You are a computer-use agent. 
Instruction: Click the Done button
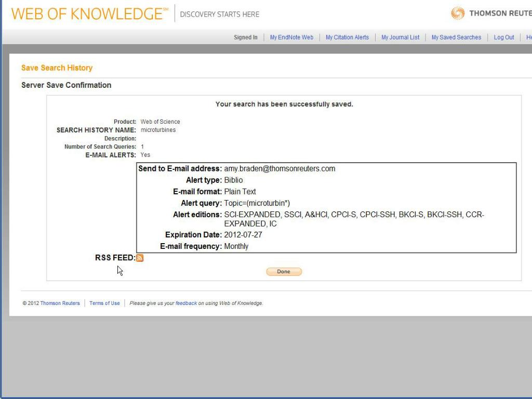tap(284, 271)
